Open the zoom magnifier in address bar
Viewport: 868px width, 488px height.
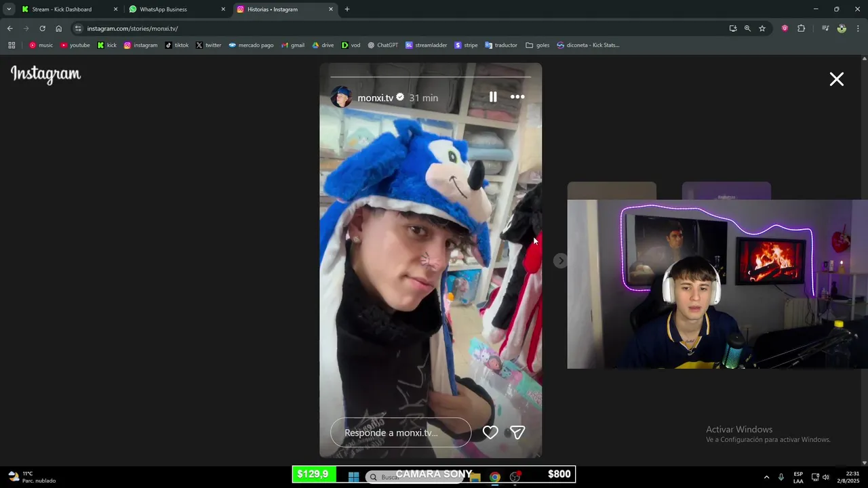tap(747, 28)
